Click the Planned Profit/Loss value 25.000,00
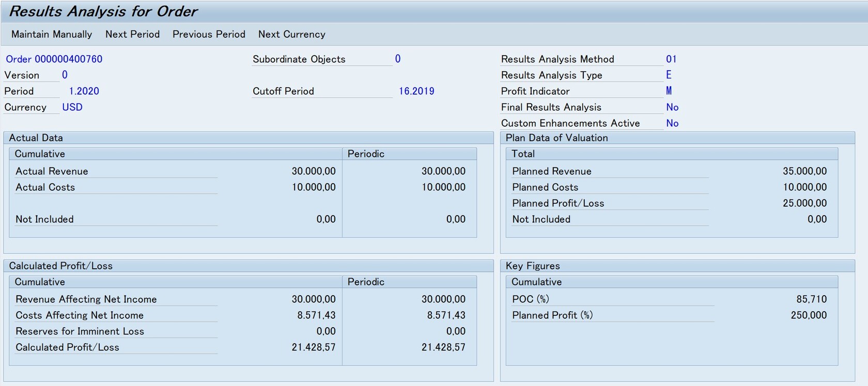 click(804, 203)
